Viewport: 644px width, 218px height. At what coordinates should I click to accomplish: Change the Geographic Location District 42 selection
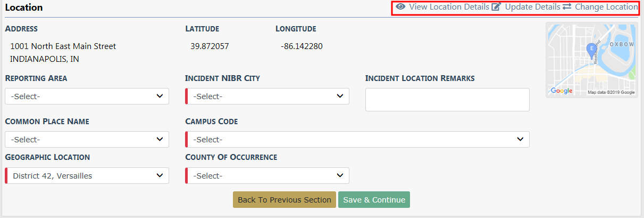click(x=87, y=176)
